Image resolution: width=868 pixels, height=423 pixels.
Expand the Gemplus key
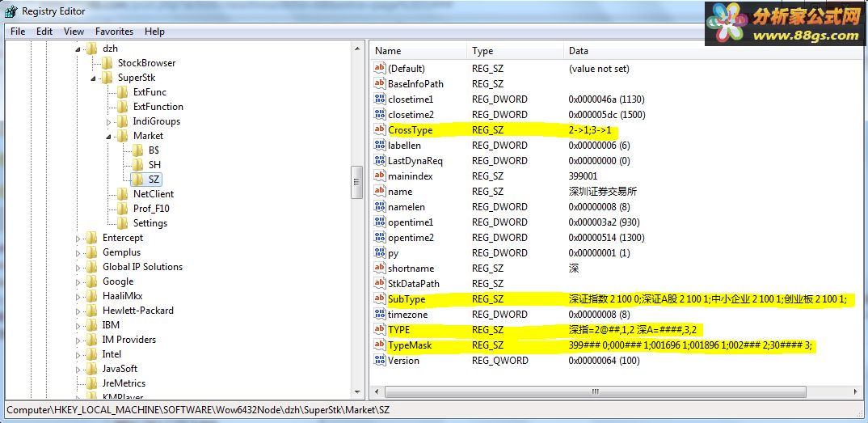(78, 252)
